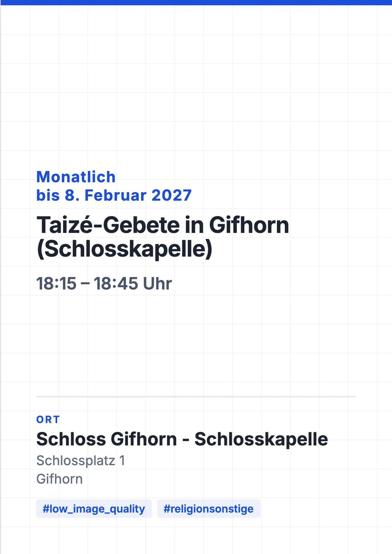The width and height of the screenshot is (392, 554).
Task: Click 'Schlosskapelle' in the venue name
Action: tap(261, 439)
